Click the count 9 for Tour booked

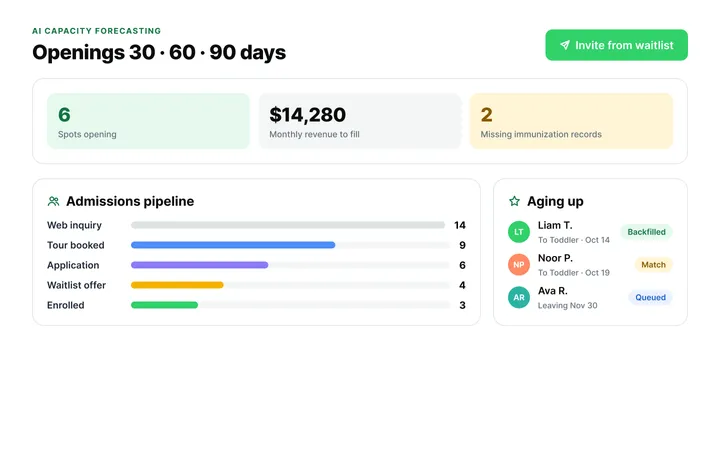(x=462, y=245)
